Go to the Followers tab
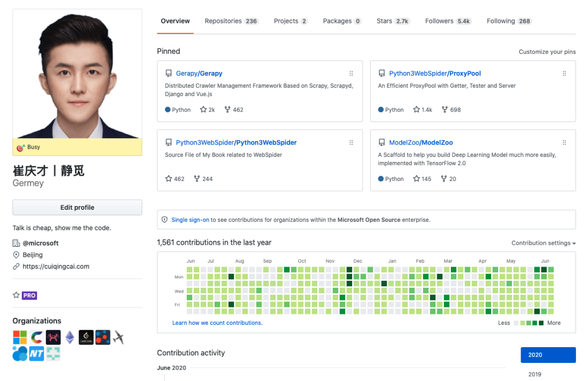 coord(448,21)
